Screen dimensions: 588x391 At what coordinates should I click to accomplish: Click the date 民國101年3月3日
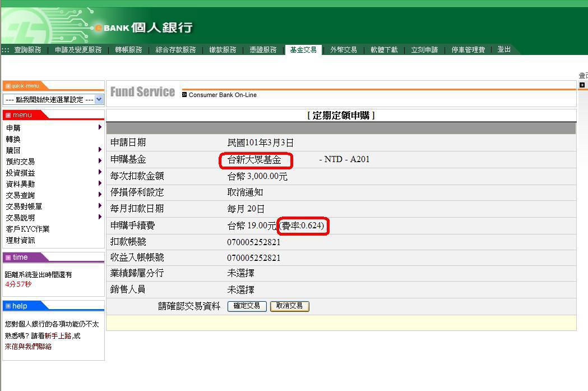click(x=260, y=143)
